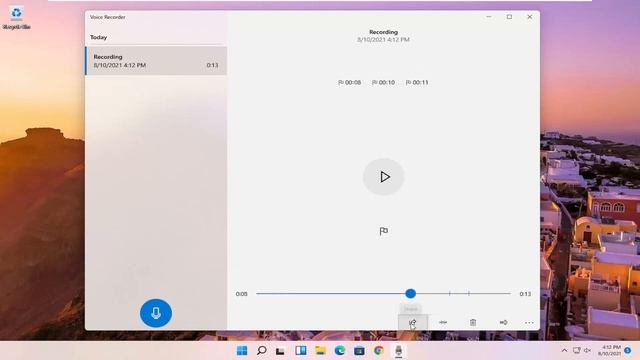Click the Today group header

pyautogui.click(x=99, y=37)
